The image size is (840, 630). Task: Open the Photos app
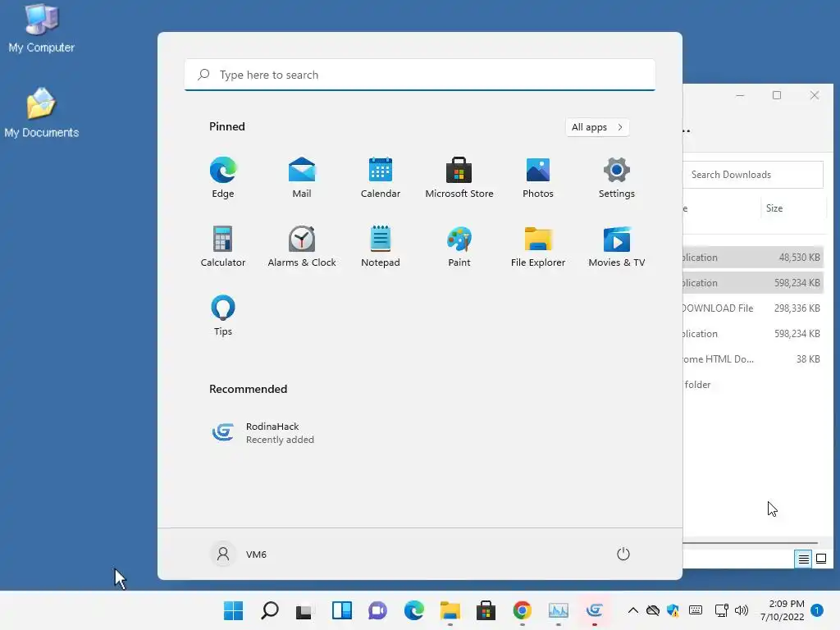coord(538,178)
